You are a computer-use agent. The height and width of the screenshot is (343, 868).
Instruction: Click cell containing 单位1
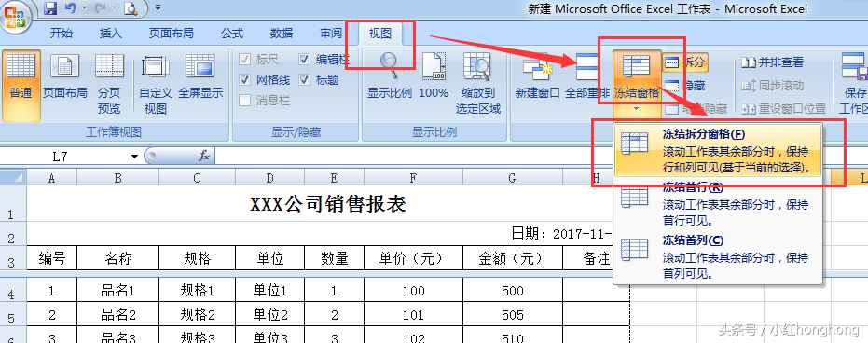(269, 291)
